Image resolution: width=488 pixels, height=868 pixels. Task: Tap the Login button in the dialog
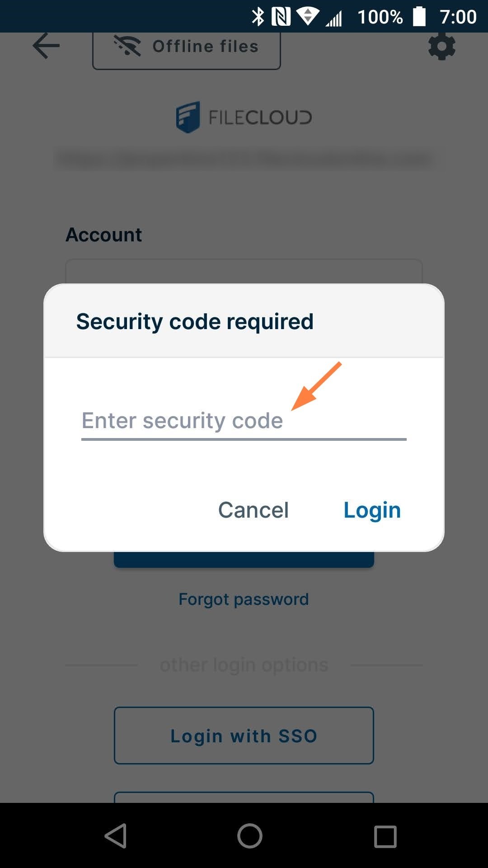point(372,510)
